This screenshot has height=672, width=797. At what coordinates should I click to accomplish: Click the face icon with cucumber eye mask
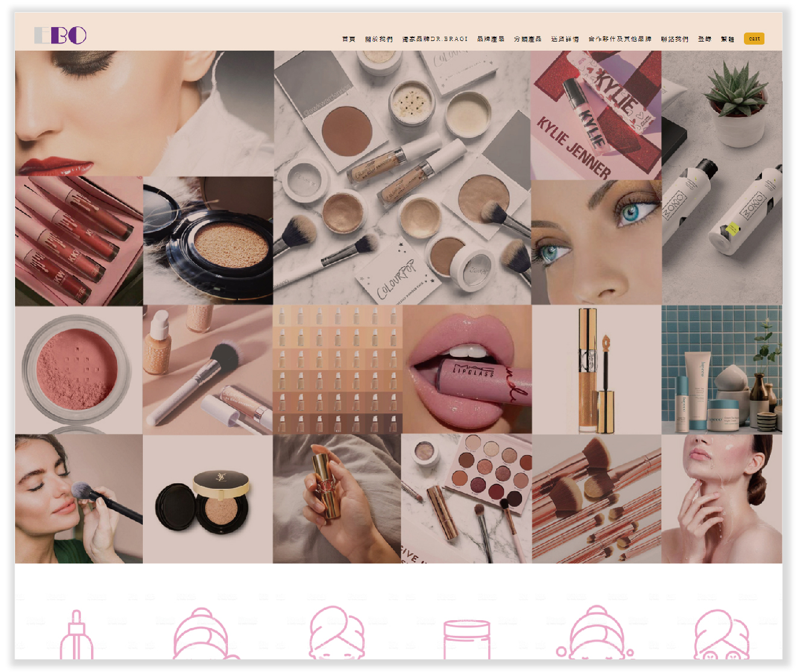point(722,636)
